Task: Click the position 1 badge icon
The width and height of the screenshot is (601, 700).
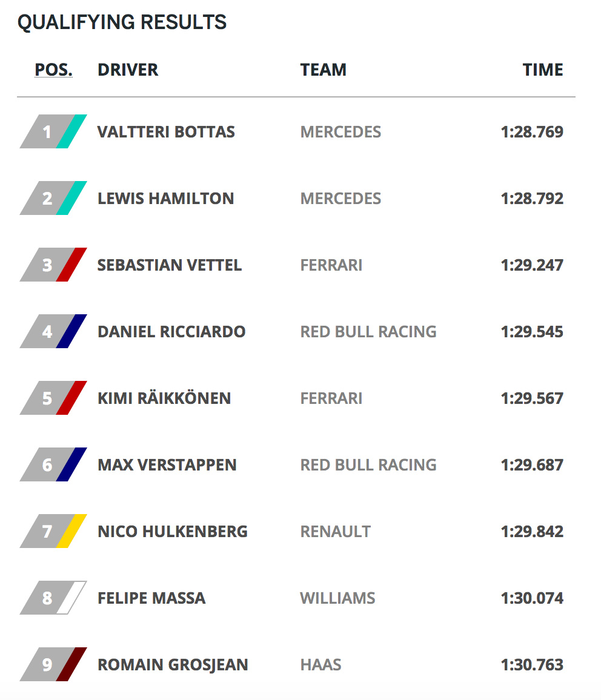Action: pyautogui.click(x=53, y=131)
